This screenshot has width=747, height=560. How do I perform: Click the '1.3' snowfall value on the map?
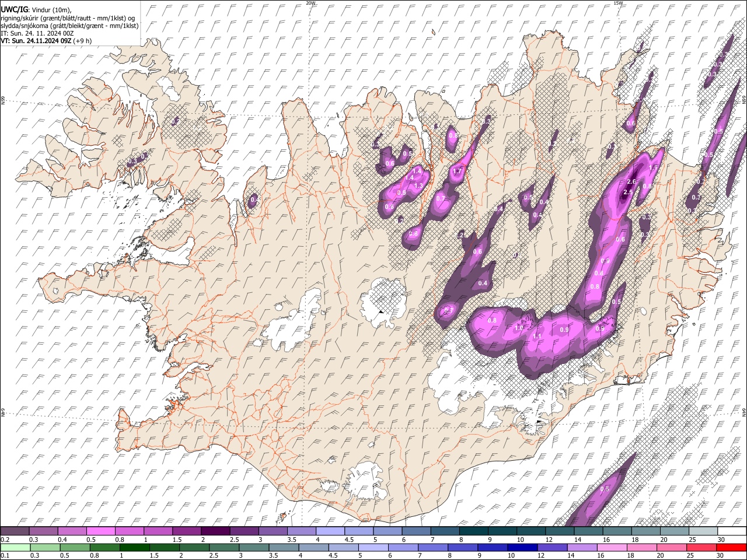point(418,185)
